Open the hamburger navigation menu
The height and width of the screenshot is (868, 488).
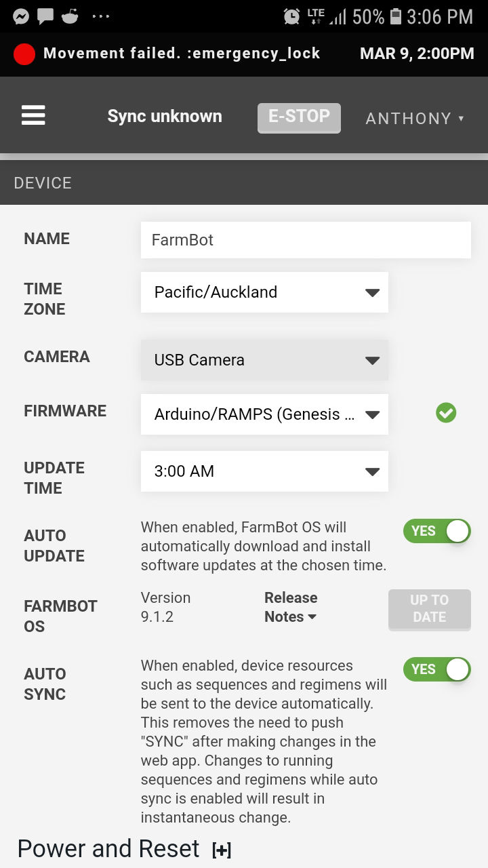33,115
